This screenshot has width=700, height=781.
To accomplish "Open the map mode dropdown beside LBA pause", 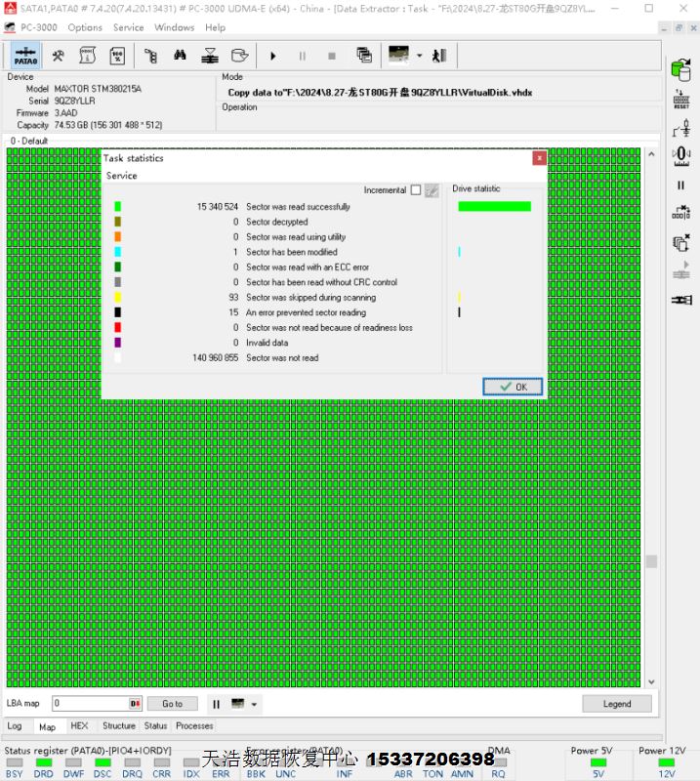I will coord(255,704).
